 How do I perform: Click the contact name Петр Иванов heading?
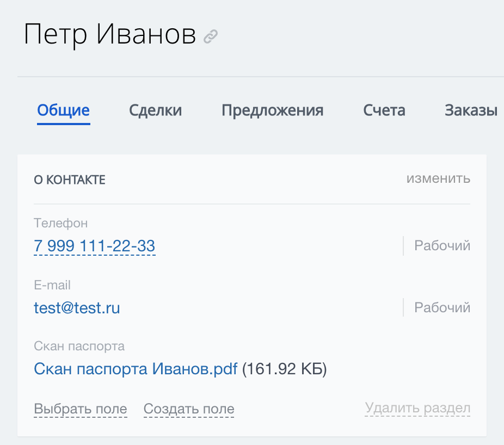(110, 35)
